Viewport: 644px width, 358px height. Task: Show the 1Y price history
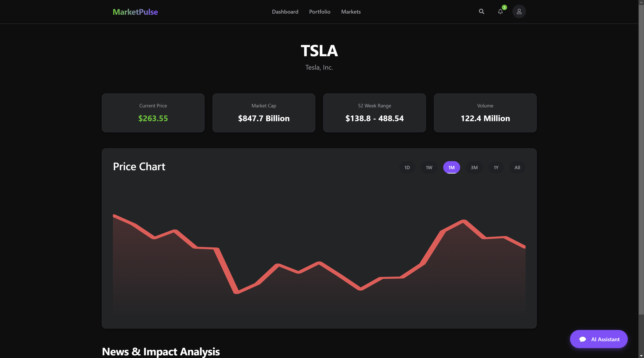496,167
